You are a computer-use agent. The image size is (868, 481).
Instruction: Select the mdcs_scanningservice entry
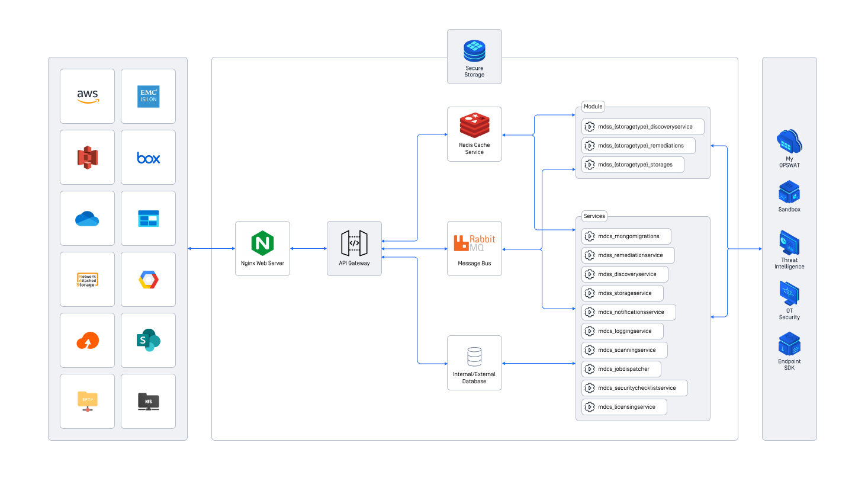(x=625, y=350)
